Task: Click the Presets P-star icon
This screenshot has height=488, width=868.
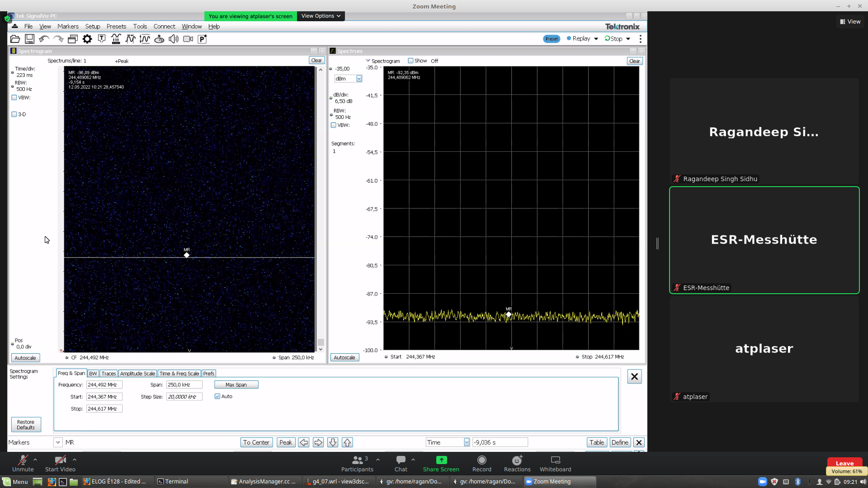Action: 203,39
